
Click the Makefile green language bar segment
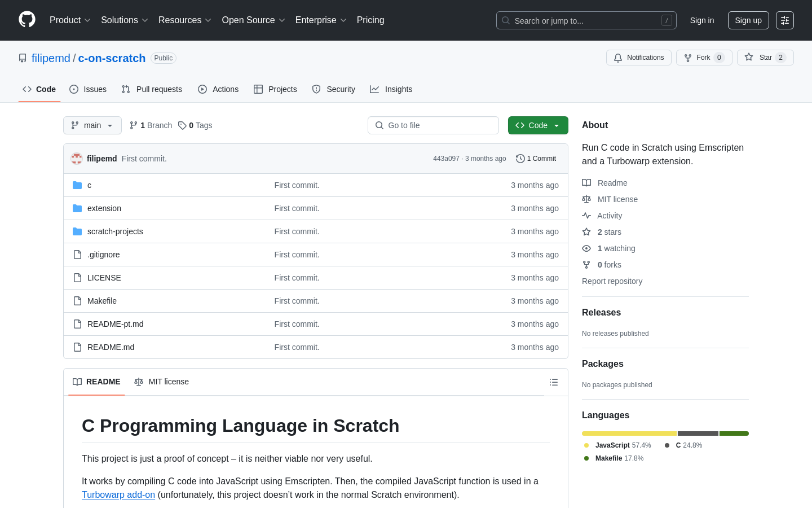click(x=734, y=433)
